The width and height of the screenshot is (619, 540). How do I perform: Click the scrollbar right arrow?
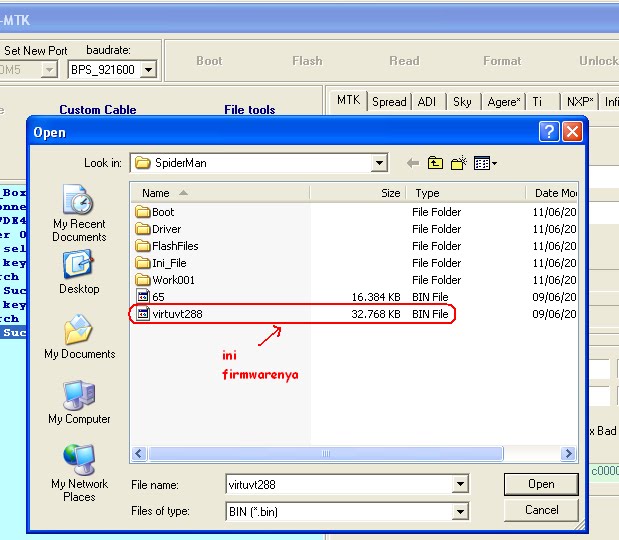(x=568, y=453)
